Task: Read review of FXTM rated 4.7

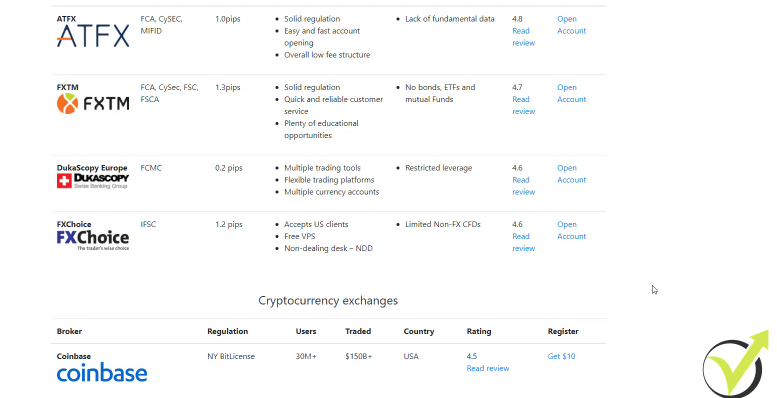Action: coord(523,105)
